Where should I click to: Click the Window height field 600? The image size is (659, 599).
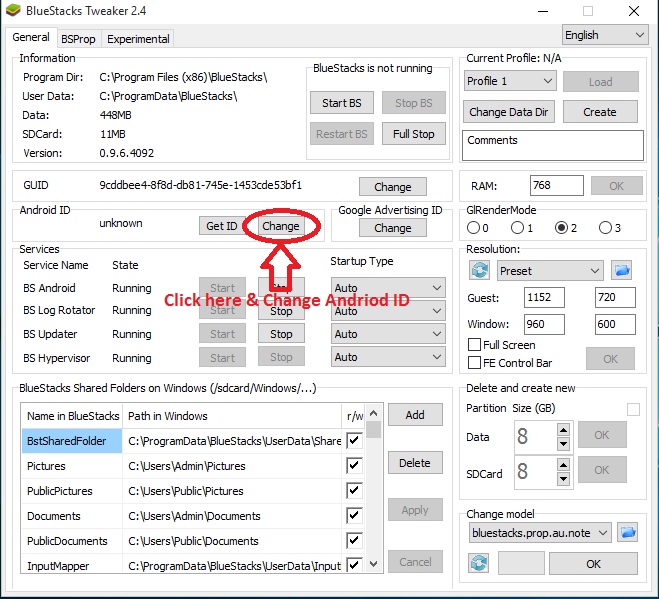coord(615,324)
